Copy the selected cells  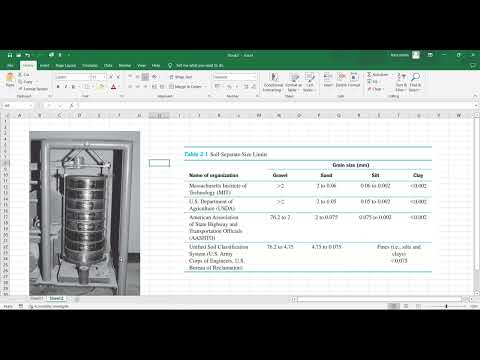point(26,82)
